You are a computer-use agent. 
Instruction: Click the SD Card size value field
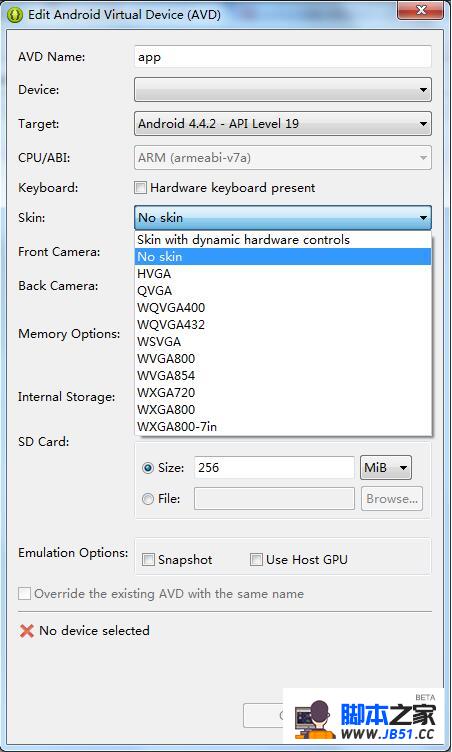coord(274,468)
